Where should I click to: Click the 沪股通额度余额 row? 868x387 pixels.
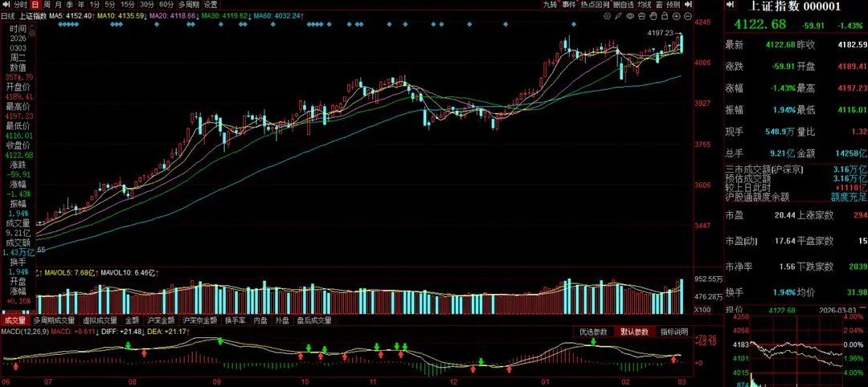click(x=796, y=196)
